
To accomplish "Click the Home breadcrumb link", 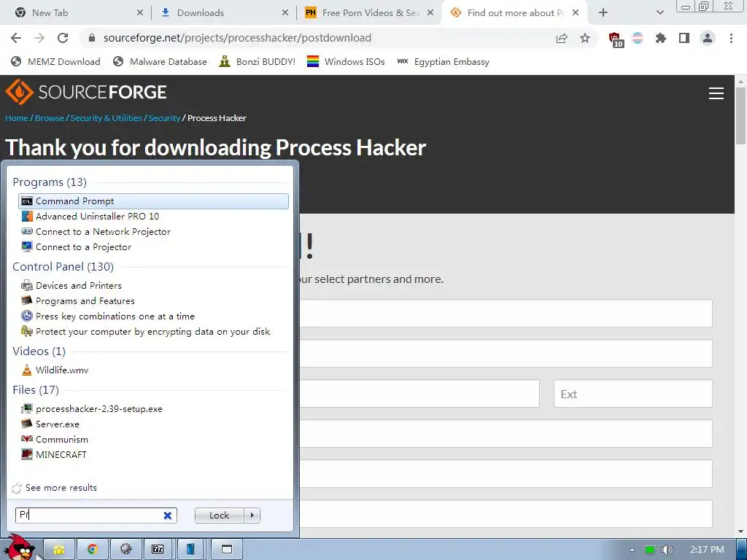I will pyautogui.click(x=17, y=118).
